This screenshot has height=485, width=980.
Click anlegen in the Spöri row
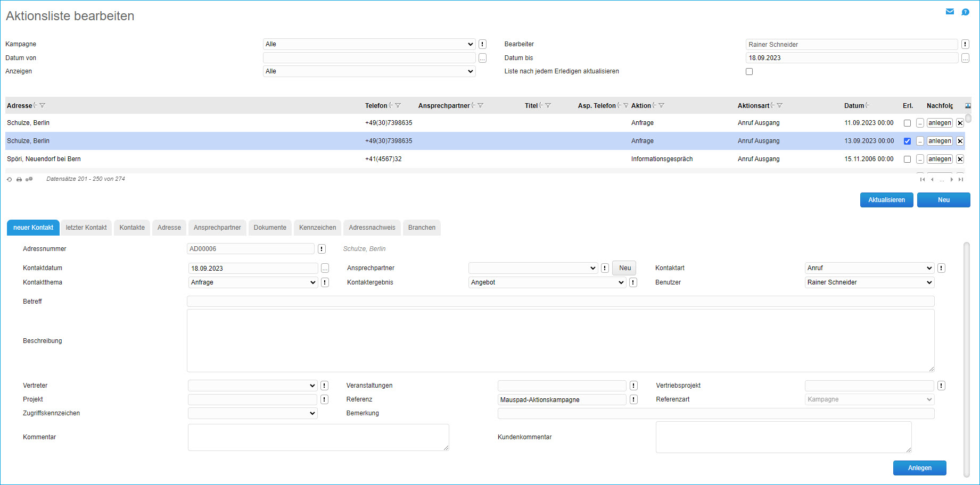(940, 159)
